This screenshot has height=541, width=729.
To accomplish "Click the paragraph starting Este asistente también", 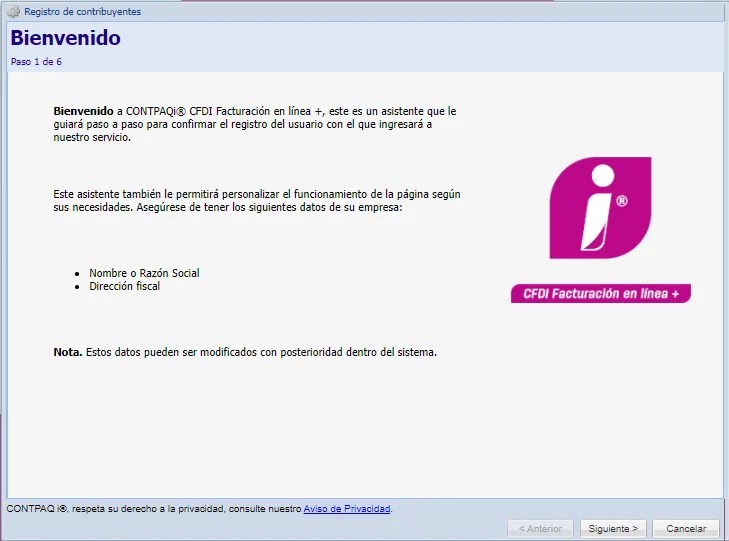I will pyautogui.click(x=257, y=200).
